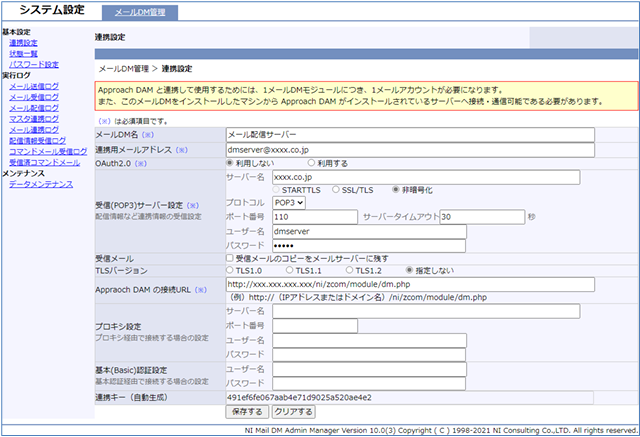This screenshot has height=437, width=640.
Task: Select TLS 指定しない radio button
Action: click(x=409, y=270)
